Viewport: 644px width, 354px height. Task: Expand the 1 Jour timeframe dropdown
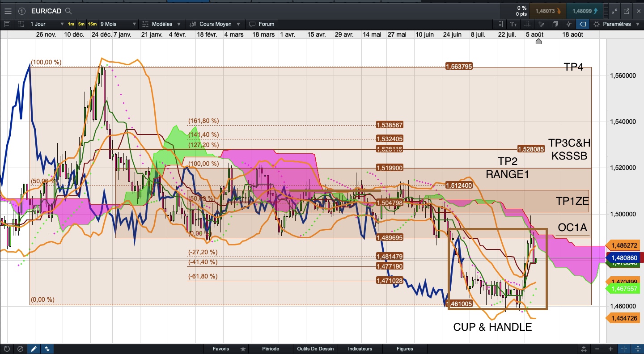(x=47, y=24)
